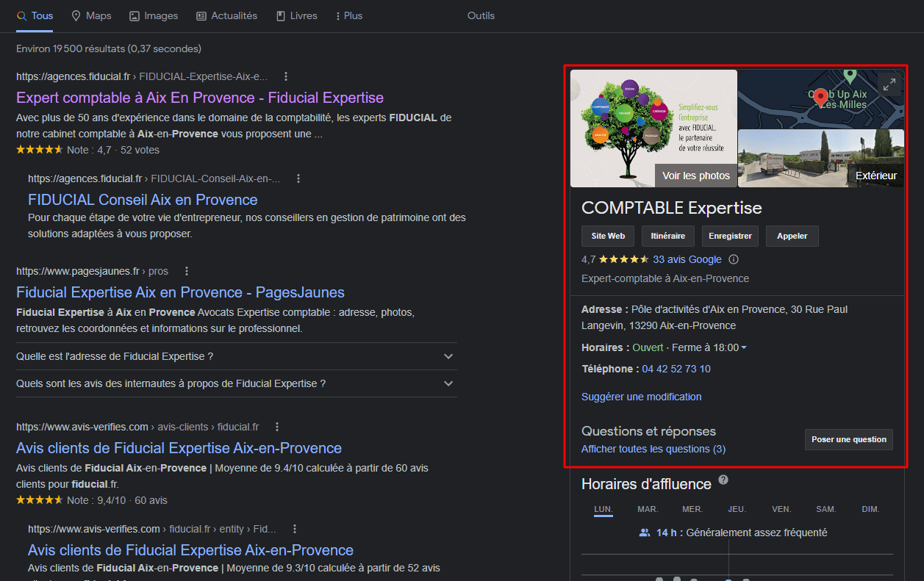The image size is (924, 581).
Task: Click the red location pin on the map
Action: 821,97
